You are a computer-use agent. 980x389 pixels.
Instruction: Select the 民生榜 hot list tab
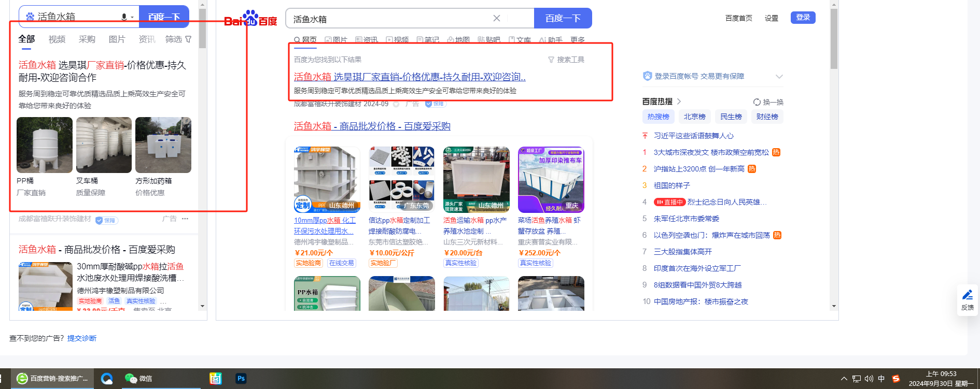(x=731, y=117)
